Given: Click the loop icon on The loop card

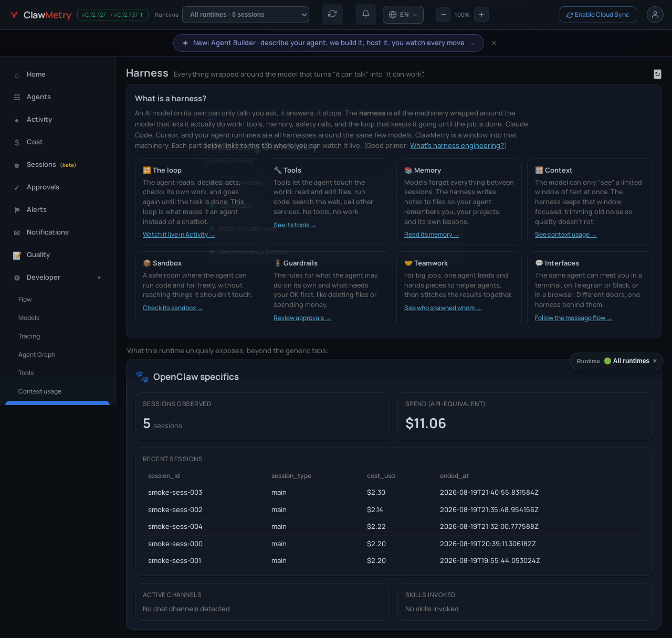Looking at the screenshot, I should coord(147,171).
